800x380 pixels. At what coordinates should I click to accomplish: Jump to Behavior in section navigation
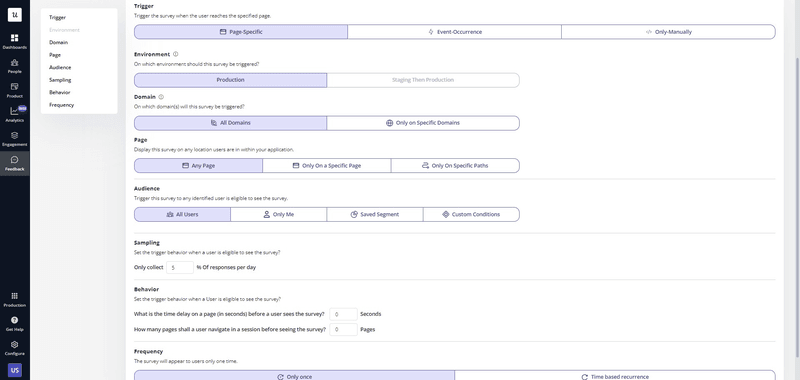point(59,92)
